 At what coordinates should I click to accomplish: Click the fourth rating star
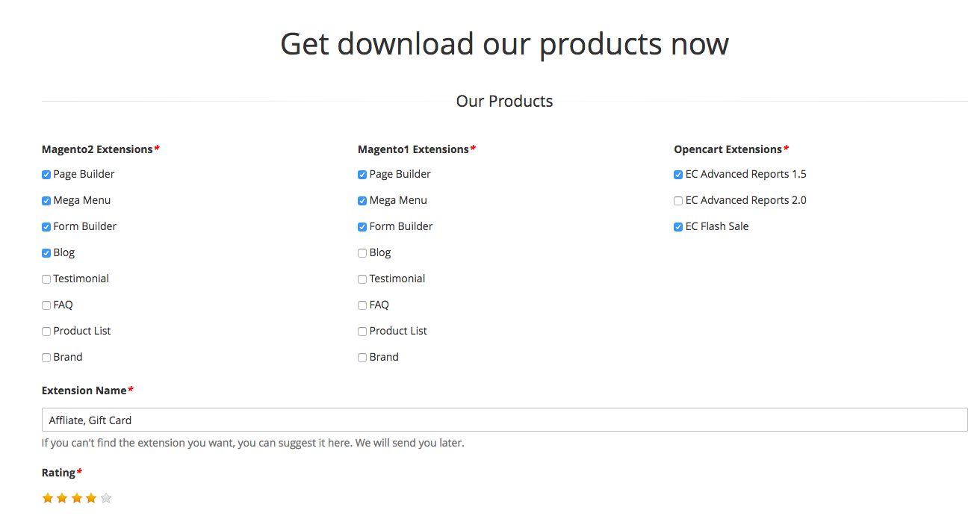click(91, 498)
